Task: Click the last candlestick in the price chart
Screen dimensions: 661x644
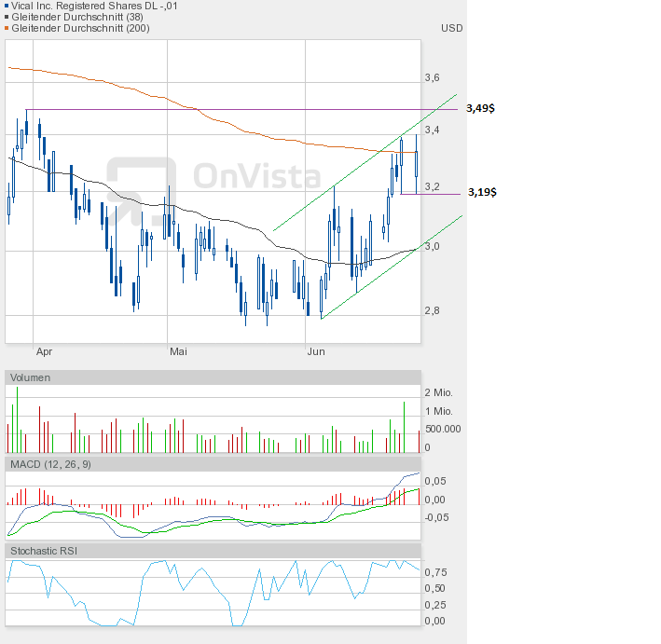Action: point(416,164)
